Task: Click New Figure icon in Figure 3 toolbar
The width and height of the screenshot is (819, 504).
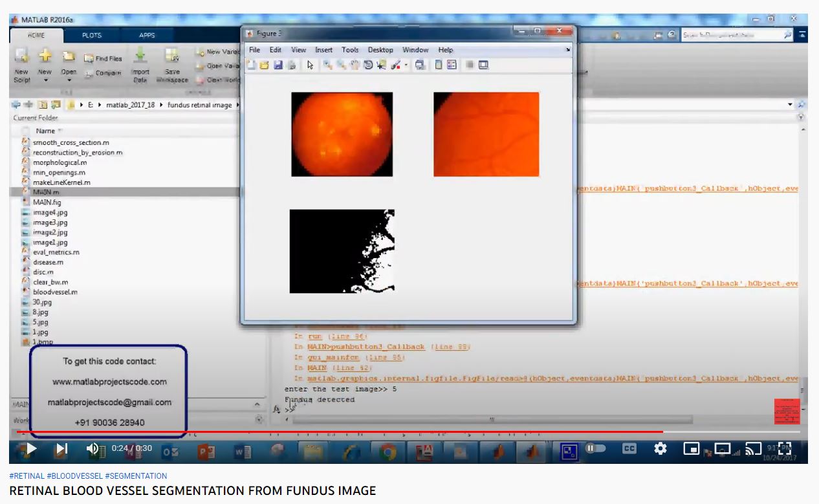Action: pos(252,65)
